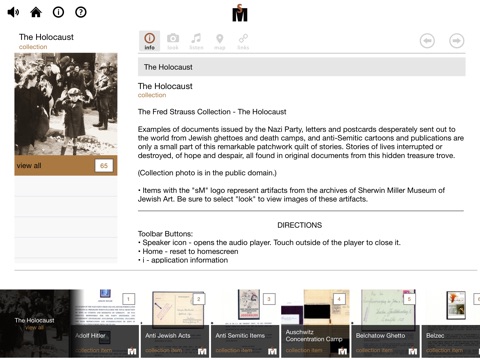Open the links tab

(x=243, y=41)
